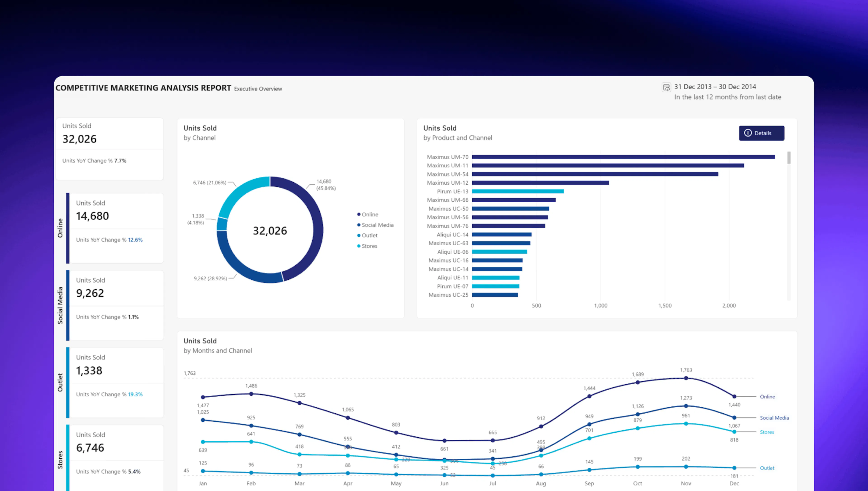This screenshot has width=868, height=491.
Task: Click the November Online data point 1,763
Action: click(x=686, y=378)
